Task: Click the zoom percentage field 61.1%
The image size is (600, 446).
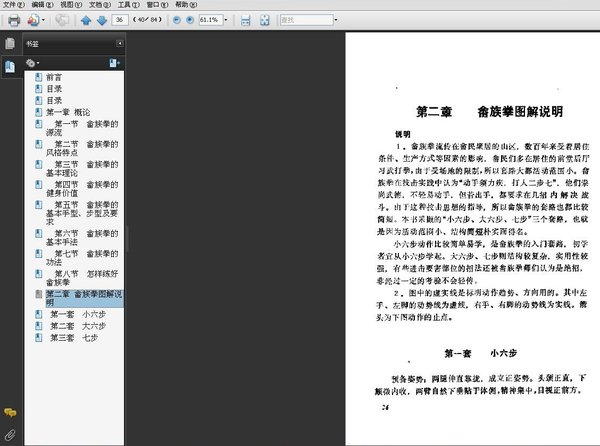Action: coord(210,20)
